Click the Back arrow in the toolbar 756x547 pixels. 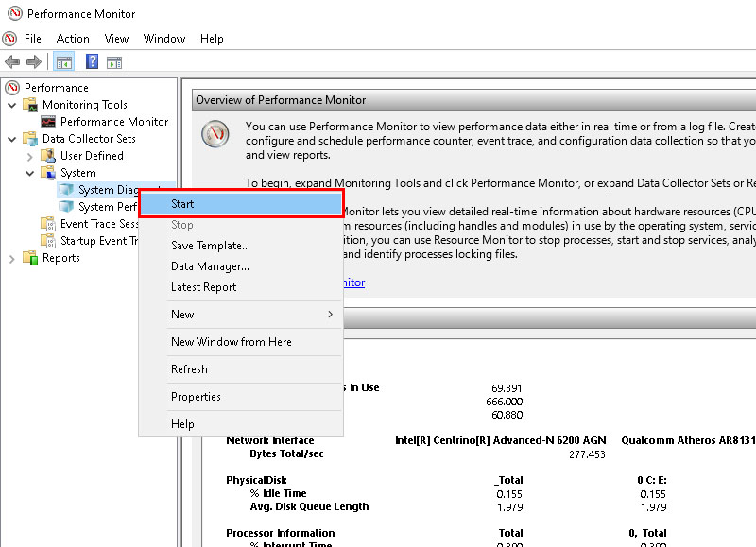12,62
